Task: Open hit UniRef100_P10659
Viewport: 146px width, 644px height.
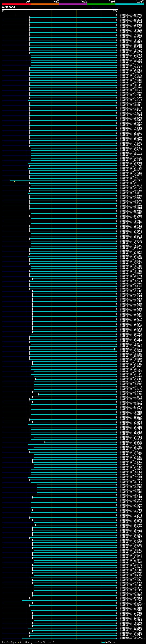Action: (x=131, y=462)
